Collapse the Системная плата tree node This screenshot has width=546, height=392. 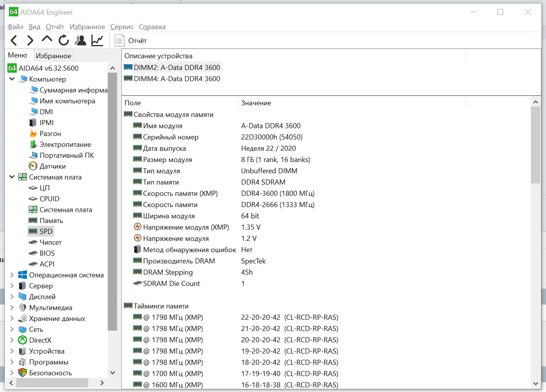(12, 177)
